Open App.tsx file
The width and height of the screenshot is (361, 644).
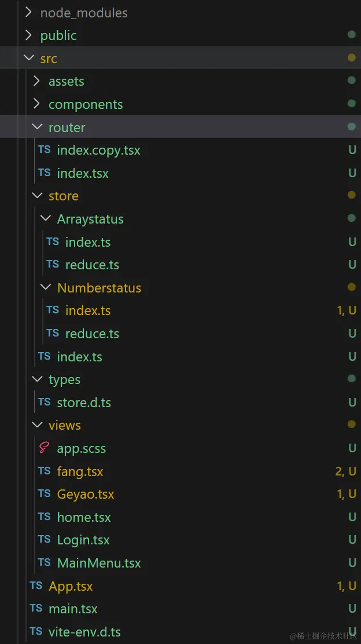click(x=71, y=586)
